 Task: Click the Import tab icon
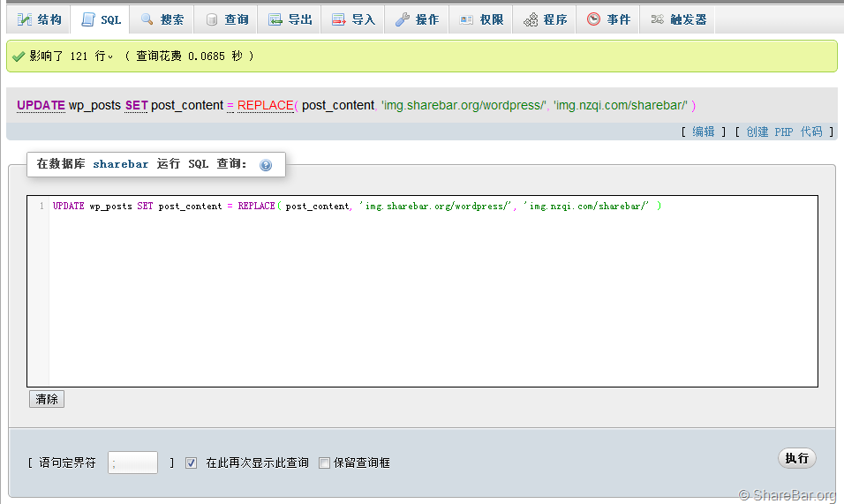pos(339,19)
